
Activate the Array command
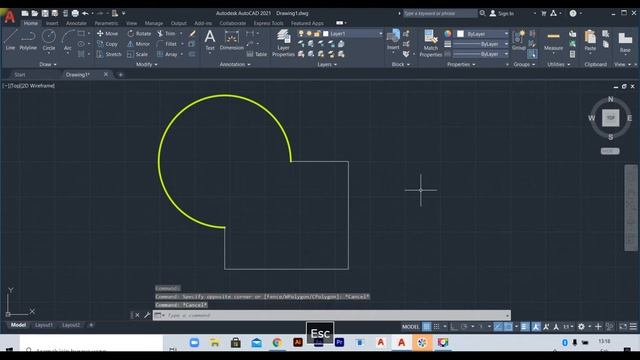167,54
